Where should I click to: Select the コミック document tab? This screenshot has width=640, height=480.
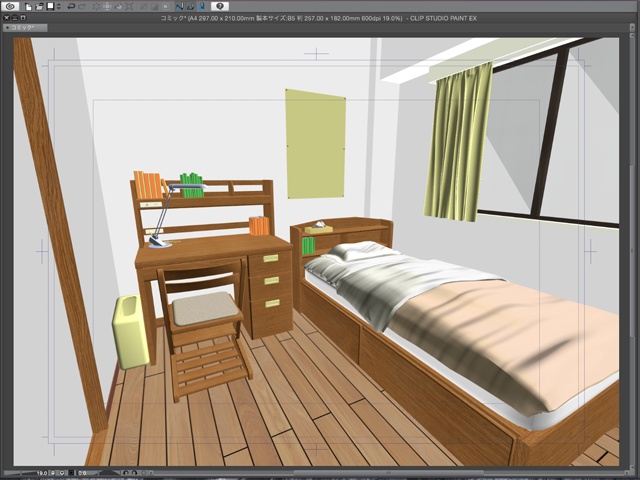pyautogui.click(x=25, y=28)
